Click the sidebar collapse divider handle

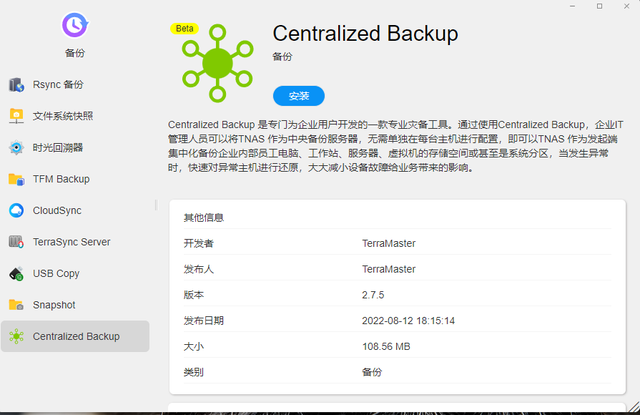click(156, 205)
